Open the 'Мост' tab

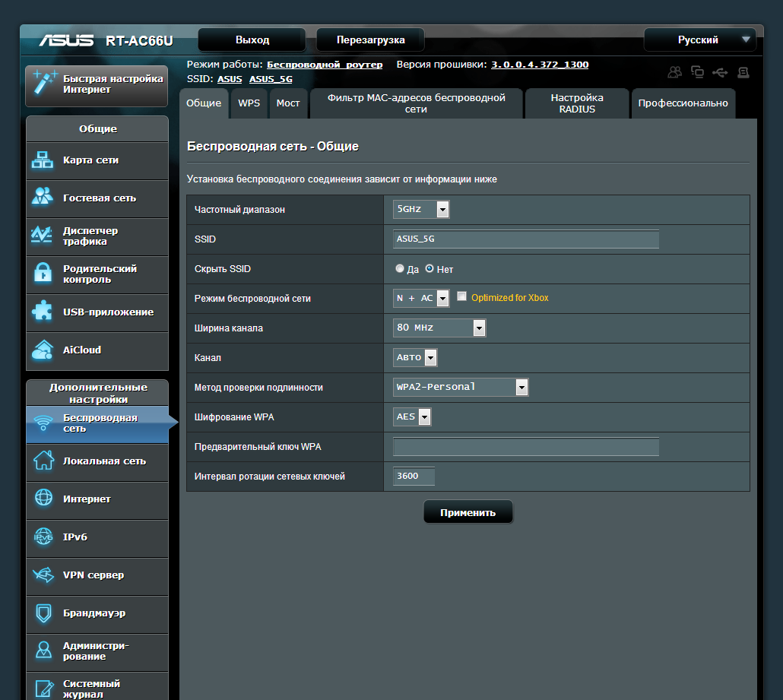288,103
